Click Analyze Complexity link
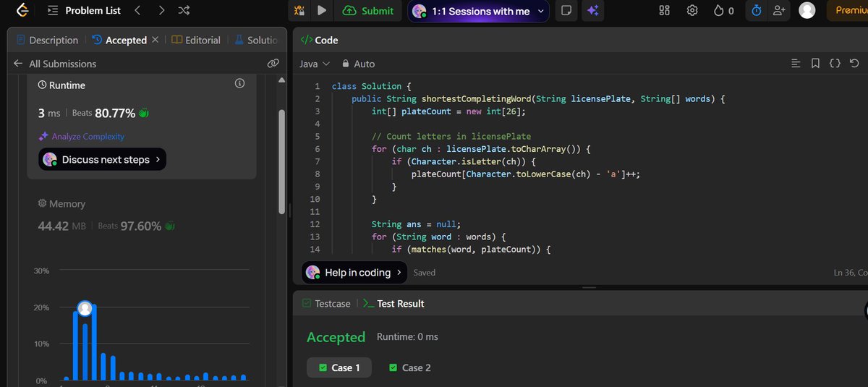The width and height of the screenshot is (868, 387). tap(82, 136)
